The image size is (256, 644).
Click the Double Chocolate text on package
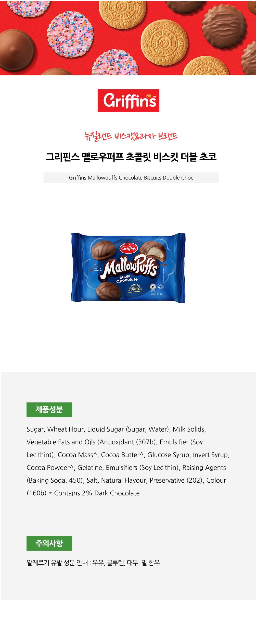[127, 279]
